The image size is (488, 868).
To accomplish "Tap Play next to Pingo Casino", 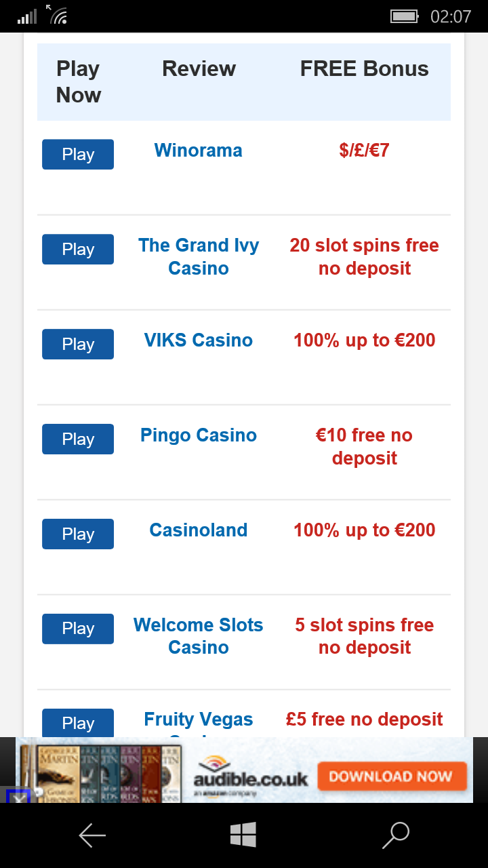I will tap(78, 439).
